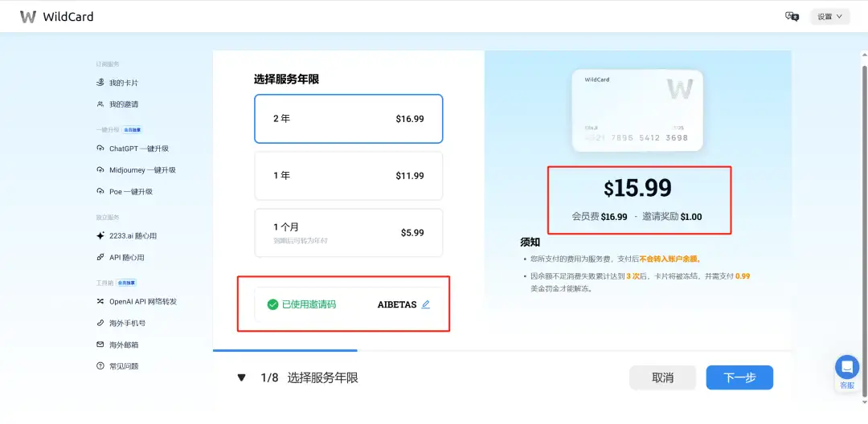Click the 会员费 $16.99 text
This screenshot has width=868, height=424.
600,217
